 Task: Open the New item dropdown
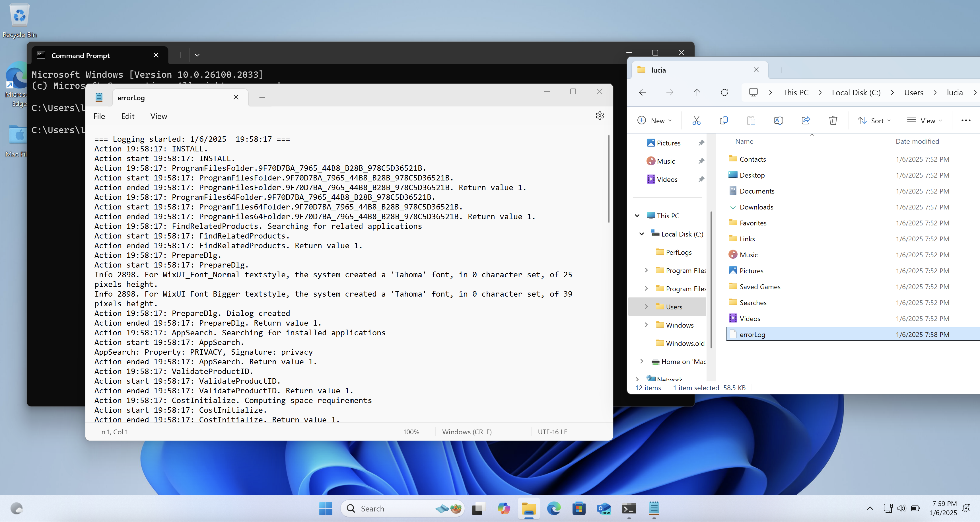(x=655, y=121)
